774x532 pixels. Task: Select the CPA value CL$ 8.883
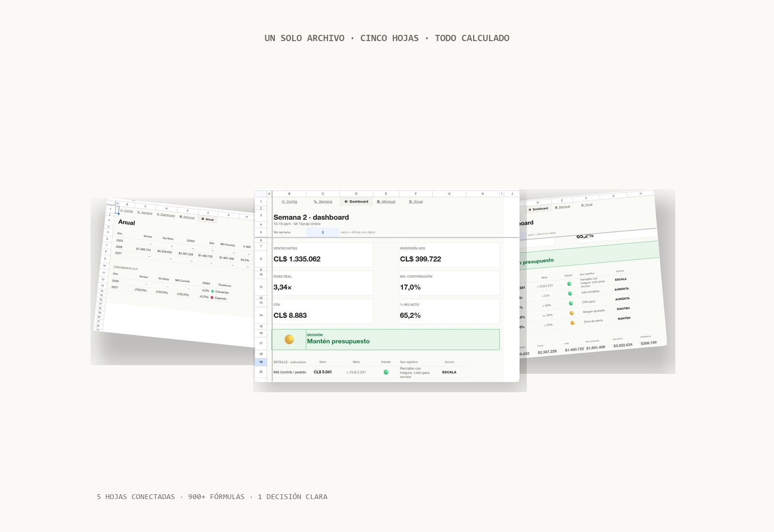click(x=290, y=315)
